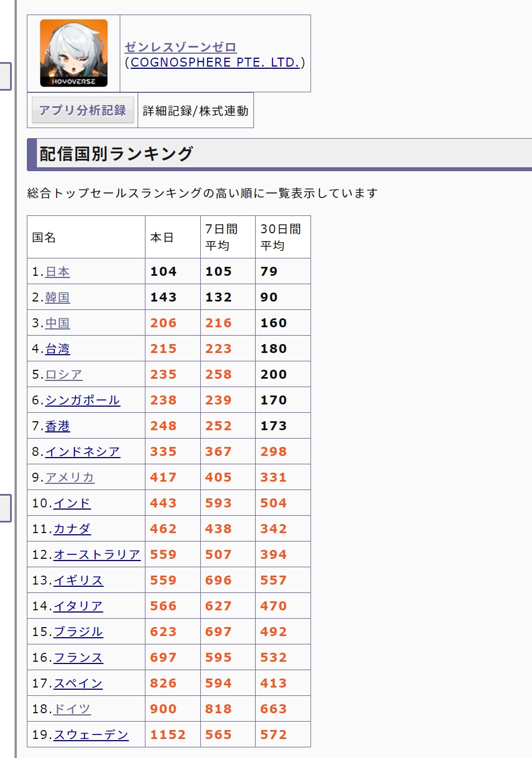Click the ranking description text below the heading
The image size is (532, 758).
click(203, 193)
